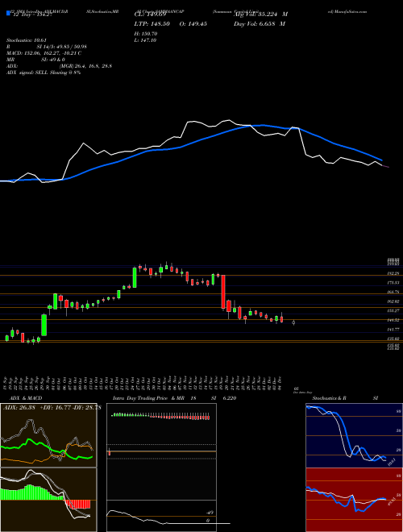Click the 'Intra Day Trading Price & MR' title

coord(149,398)
